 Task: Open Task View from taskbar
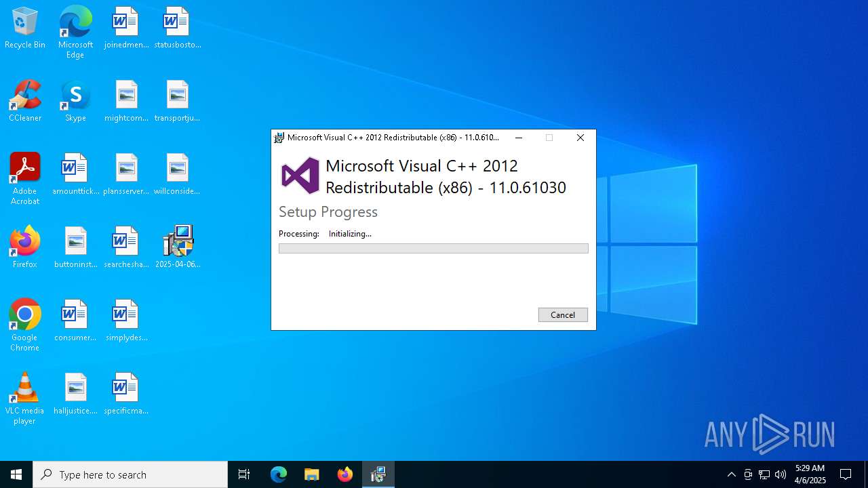pos(244,474)
